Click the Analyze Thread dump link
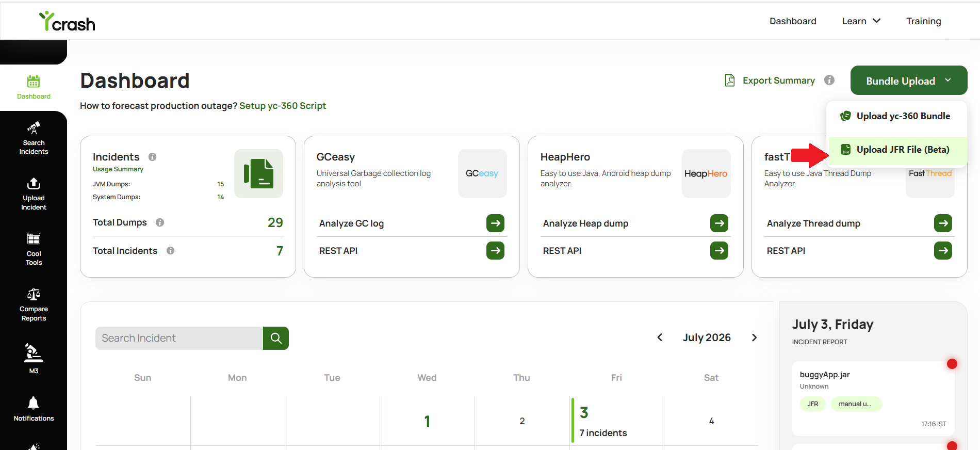The image size is (980, 450). (813, 223)
